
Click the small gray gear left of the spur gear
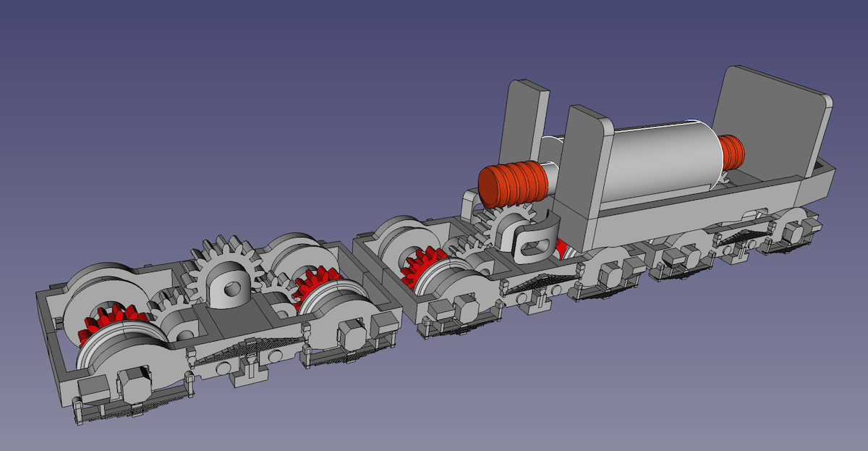[168, 301]
